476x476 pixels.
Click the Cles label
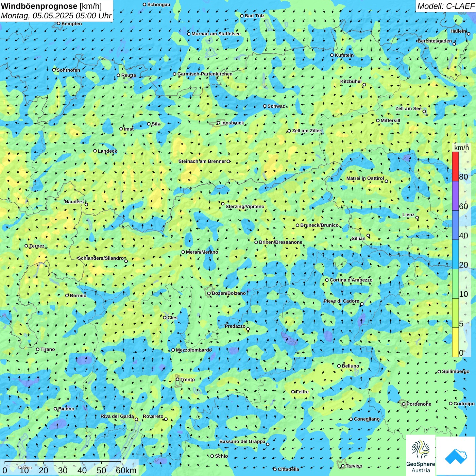tap(172, 318)
